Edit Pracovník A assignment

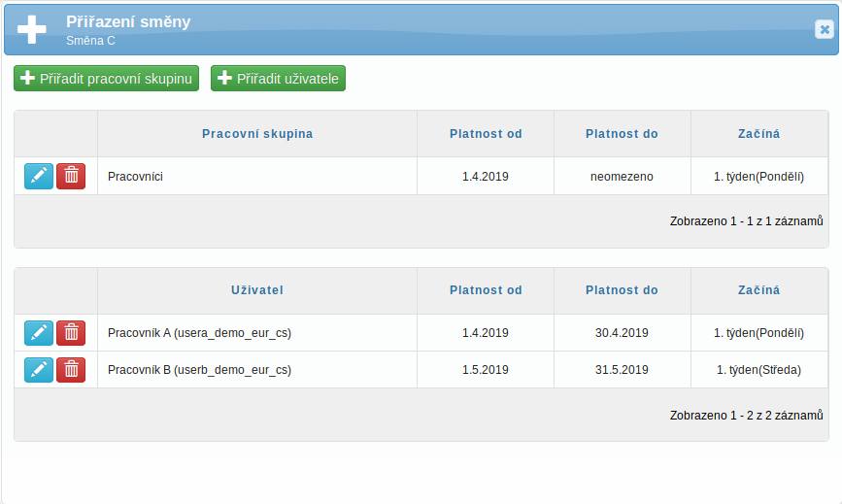click(39, 333)
